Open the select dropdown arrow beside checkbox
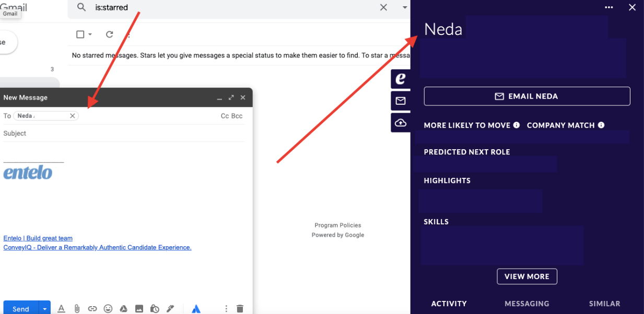 (x=90, y=34)
